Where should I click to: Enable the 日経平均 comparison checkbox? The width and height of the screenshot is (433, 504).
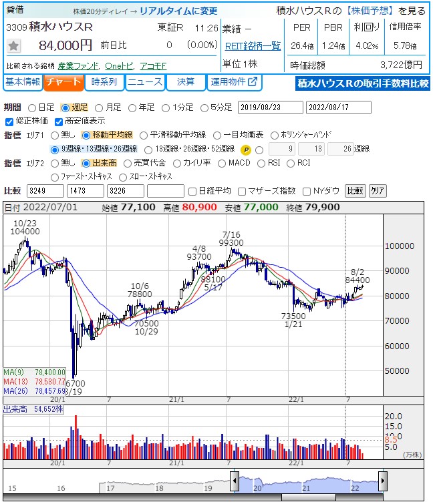click(x=193, y=190)
